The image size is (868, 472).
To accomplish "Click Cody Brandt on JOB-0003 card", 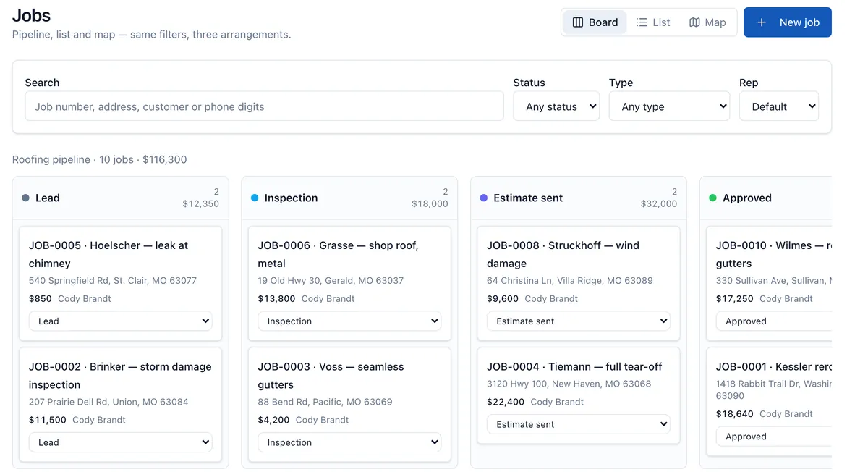I will (323, 420).
